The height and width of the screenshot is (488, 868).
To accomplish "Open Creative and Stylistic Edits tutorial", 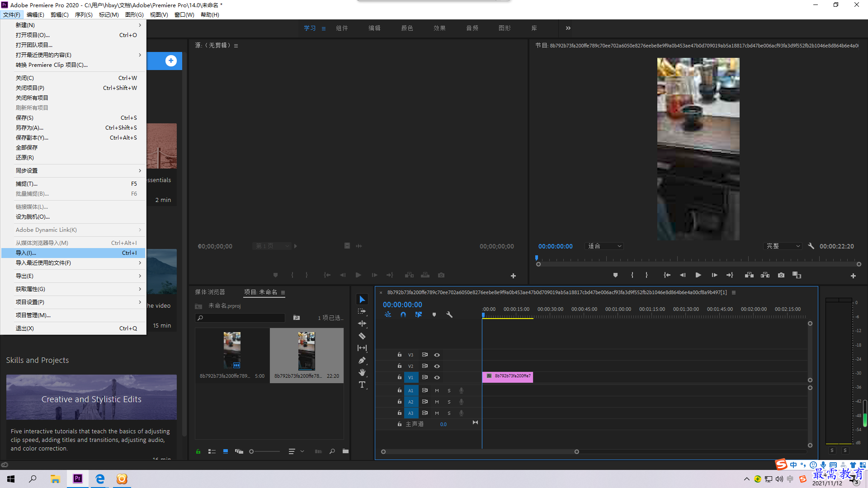I will (91, 398).
